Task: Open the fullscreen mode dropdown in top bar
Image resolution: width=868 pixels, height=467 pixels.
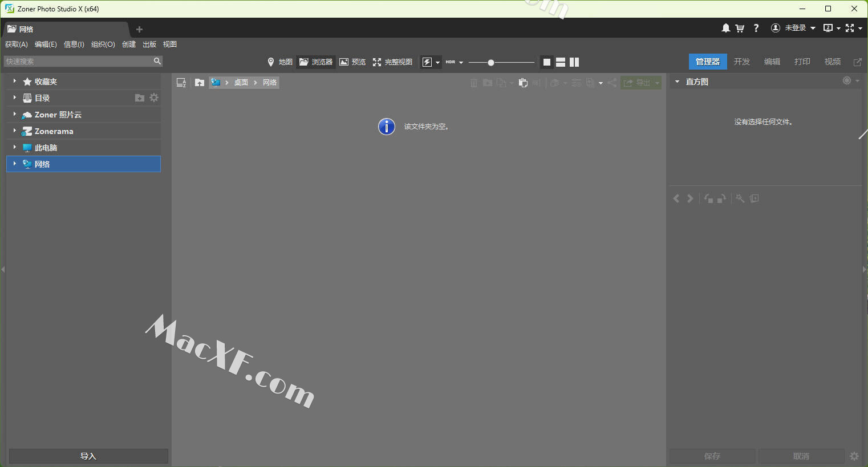Action: point(853,28)
